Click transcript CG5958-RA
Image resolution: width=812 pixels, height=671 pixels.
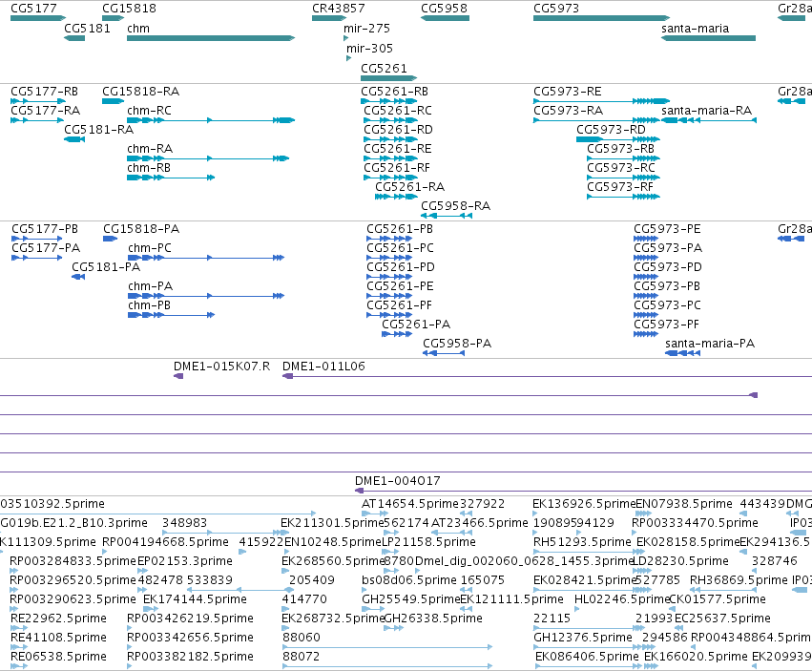pyautogui.click(x=456, y=206)
